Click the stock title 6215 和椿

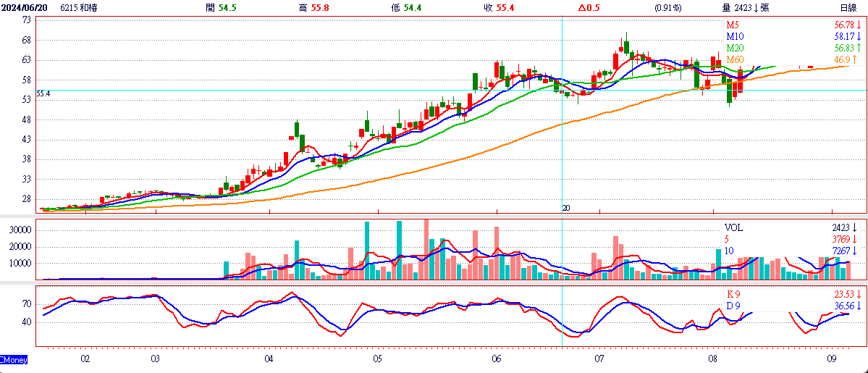coord(62,8)
